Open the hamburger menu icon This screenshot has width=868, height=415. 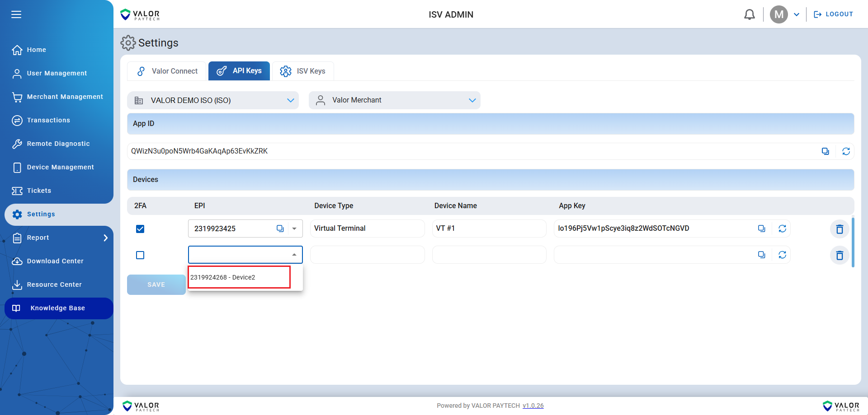pyautogui.click(x=16, y=14)
